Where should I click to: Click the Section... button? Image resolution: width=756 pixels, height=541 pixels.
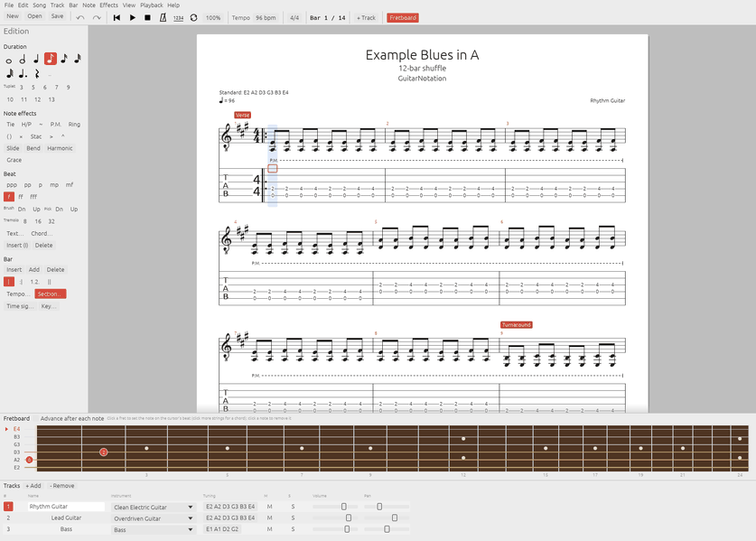pyautogui.click(x=51, y=294)
